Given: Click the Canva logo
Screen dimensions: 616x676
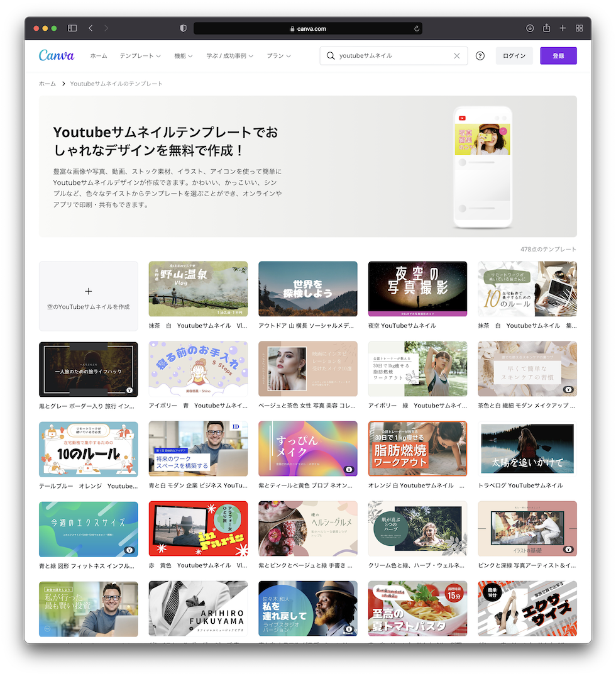Looking at the screenshot, I should click(x=56, y=55).
